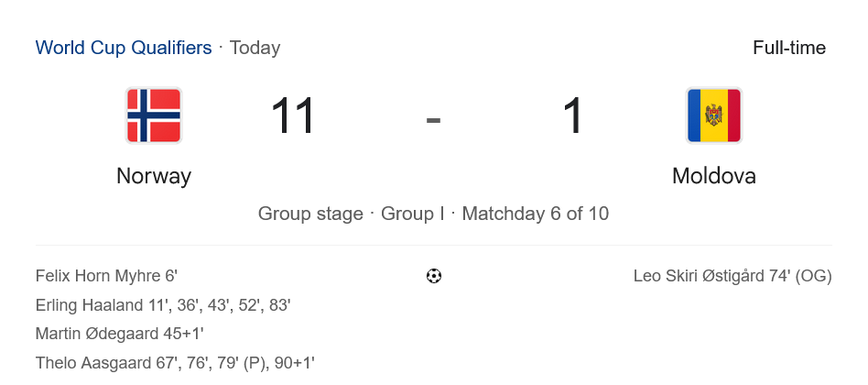
Task: Click Matchday 6 of 10 text
Action: [x=535, y=214]
